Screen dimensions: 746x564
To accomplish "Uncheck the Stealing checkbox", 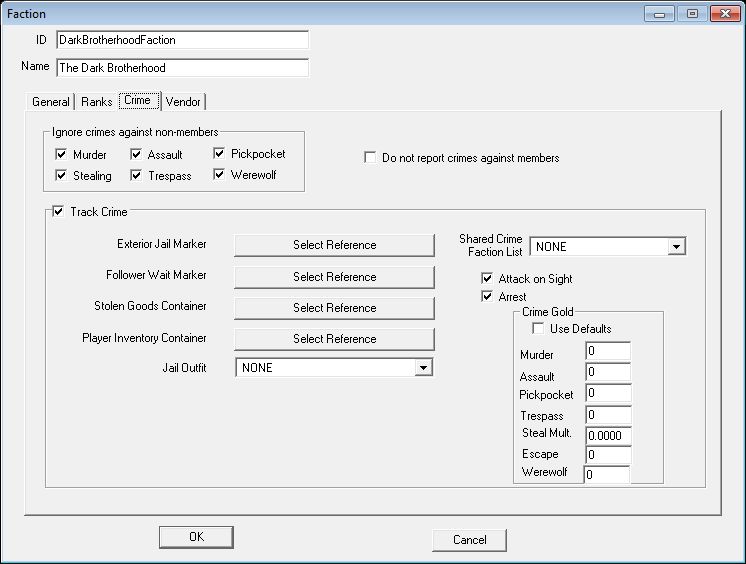I will pos(61,175).
